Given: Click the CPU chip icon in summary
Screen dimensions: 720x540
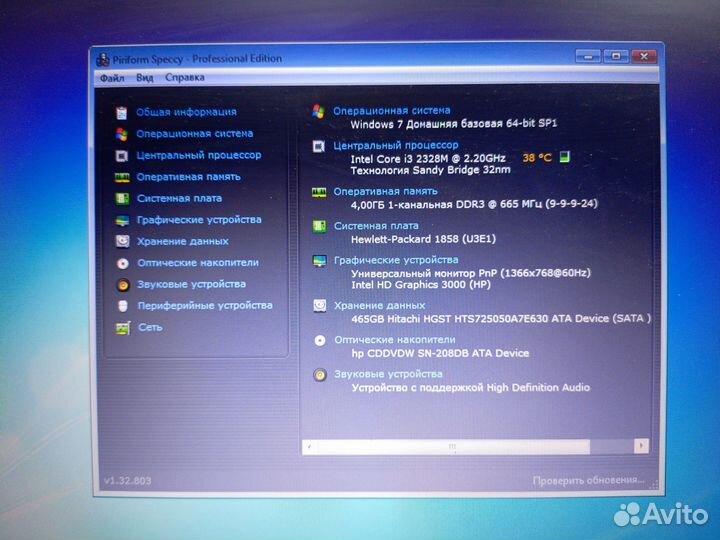Looking at the screenshot, I should point(319,146).
